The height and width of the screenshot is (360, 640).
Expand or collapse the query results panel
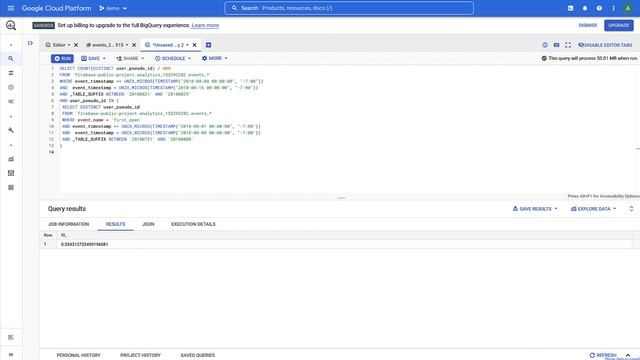631,209
